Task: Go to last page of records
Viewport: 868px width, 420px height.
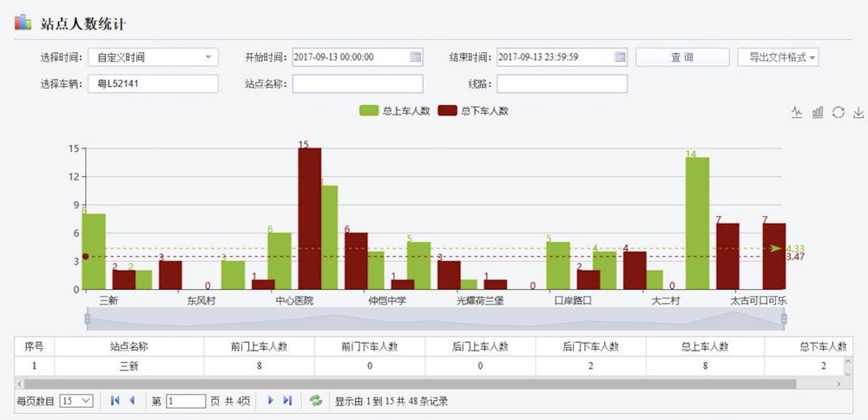Action: click(x=287, y=401)
